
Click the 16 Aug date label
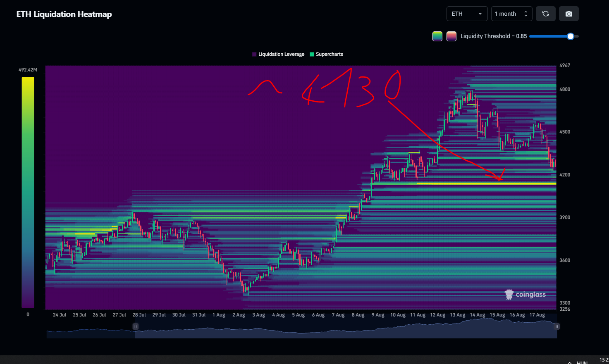[x=517, y=315]
